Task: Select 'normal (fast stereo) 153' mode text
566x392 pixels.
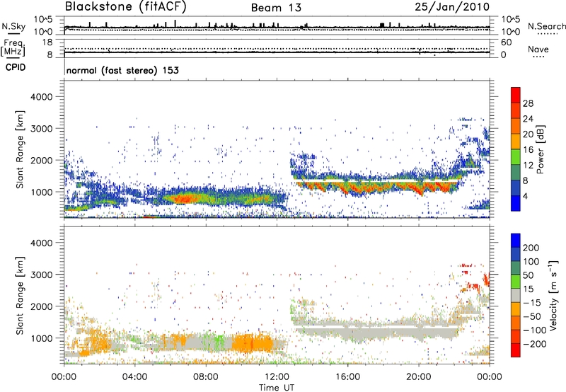Action: [x=122, y=70]
